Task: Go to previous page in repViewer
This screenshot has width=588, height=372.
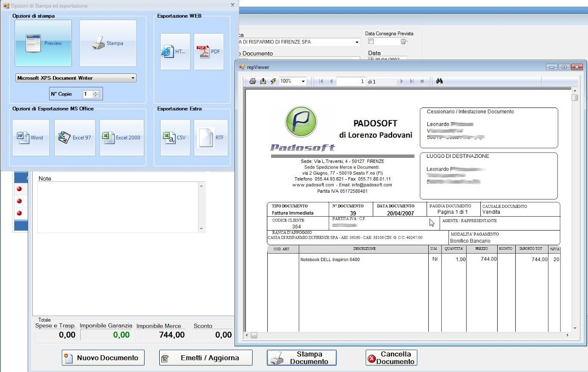Action: (331, 81)
